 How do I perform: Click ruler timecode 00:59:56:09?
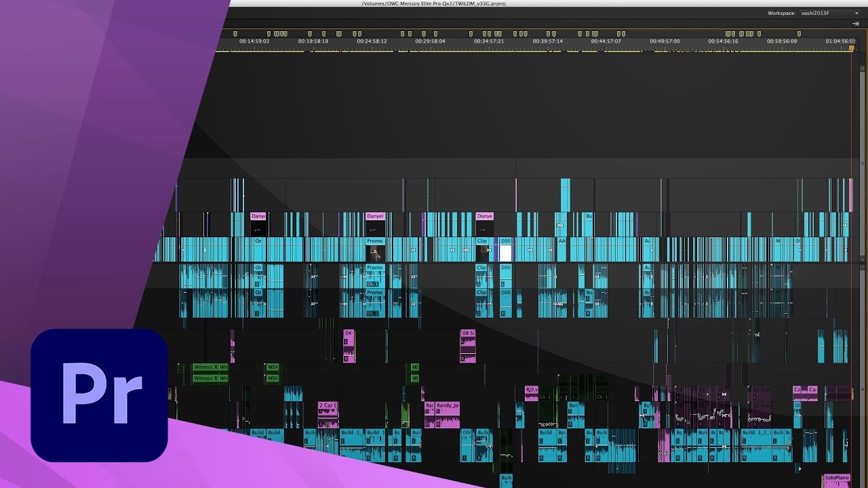(x=782, y=41)
